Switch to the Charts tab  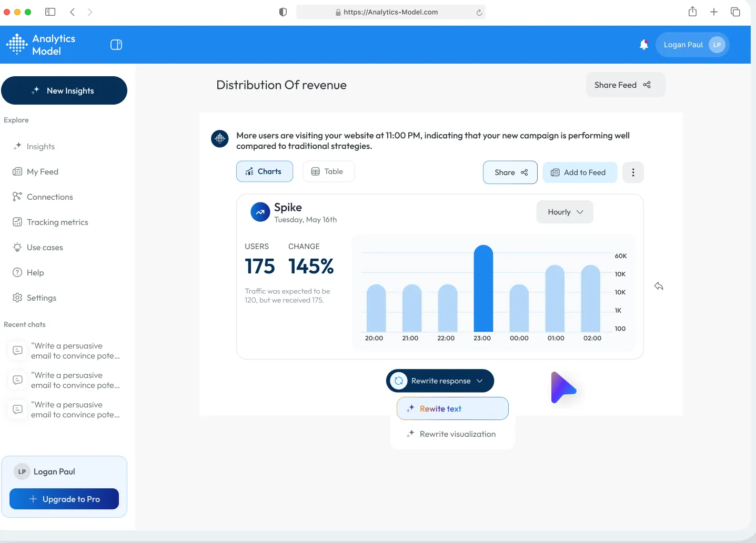tap(264, 171)
